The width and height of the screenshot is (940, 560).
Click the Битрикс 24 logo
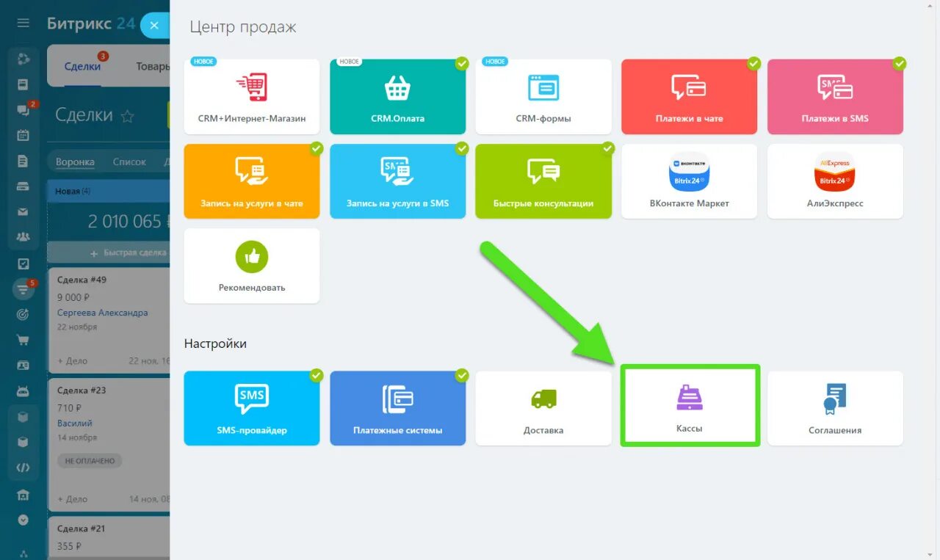[x=91, y=23]
